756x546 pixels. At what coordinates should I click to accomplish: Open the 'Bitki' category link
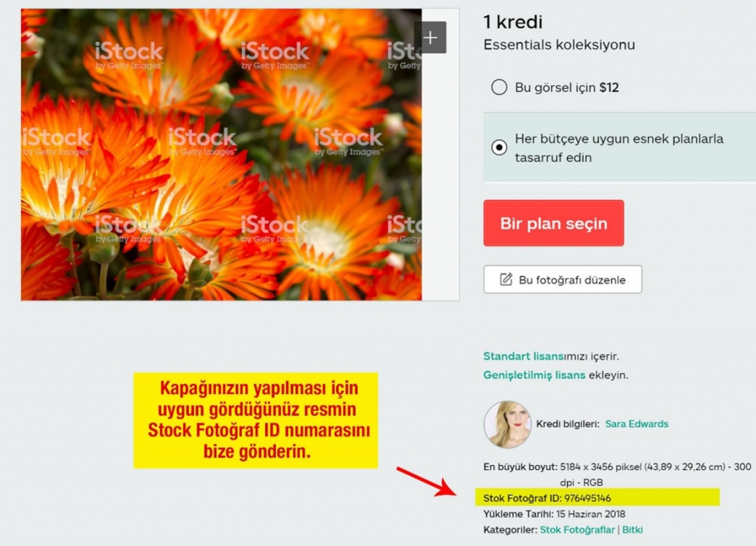tap(632, 530)
